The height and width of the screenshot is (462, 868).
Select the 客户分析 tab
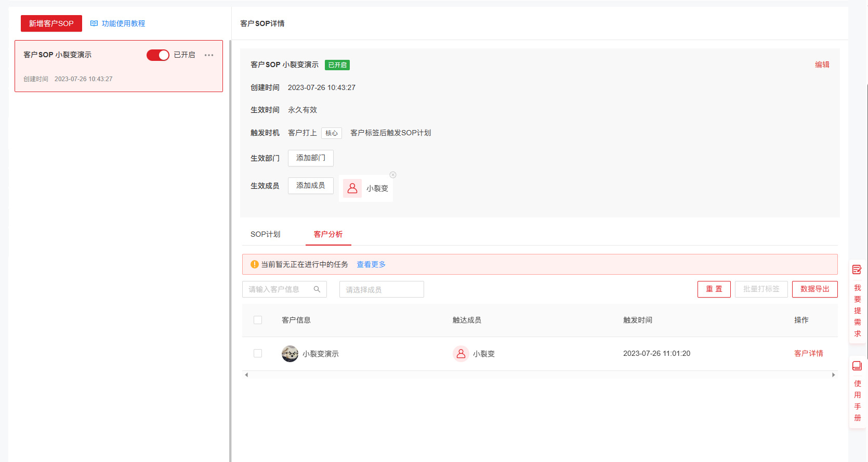point(328,234)
